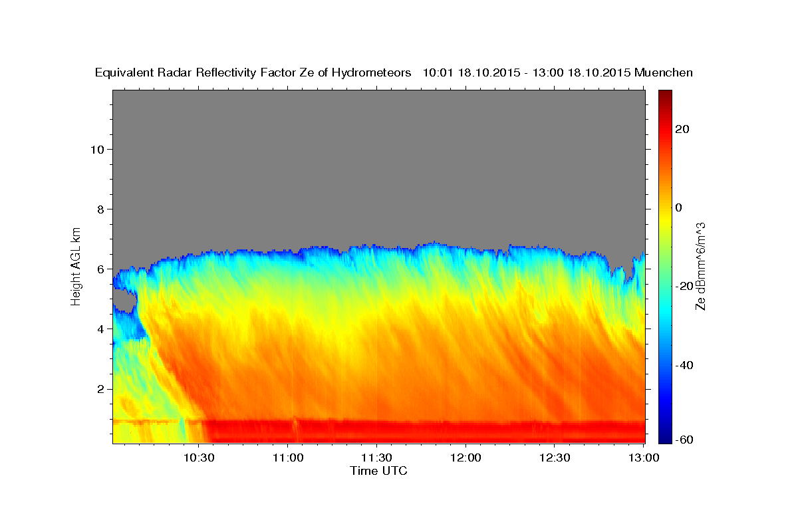Click the dark blue bottom of colorbar
The width and height of the screenshot is (798, 532).
(x=664, y=438)
